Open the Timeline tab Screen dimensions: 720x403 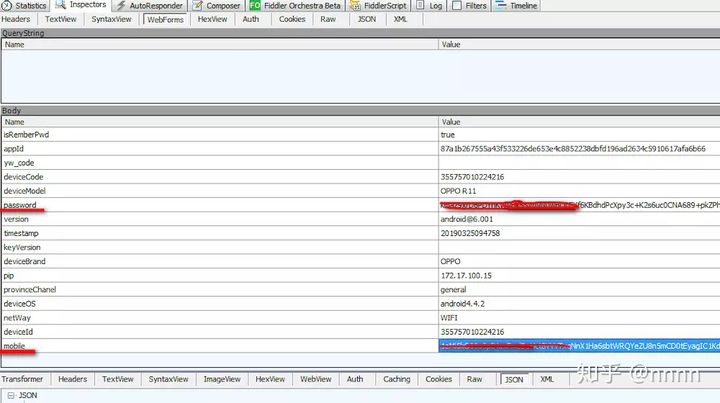point(517,6)
